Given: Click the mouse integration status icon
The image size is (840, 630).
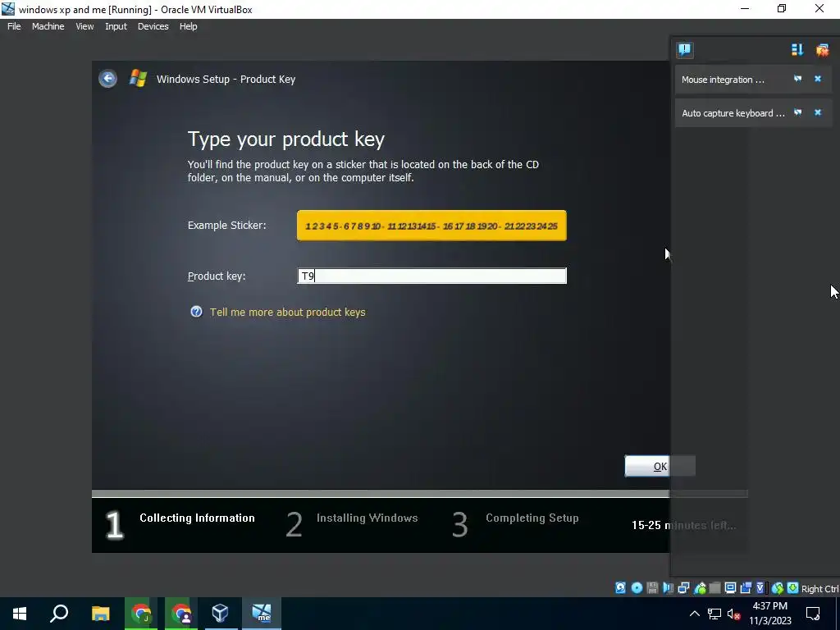Looking at the screenshot, I should [778, 587].
